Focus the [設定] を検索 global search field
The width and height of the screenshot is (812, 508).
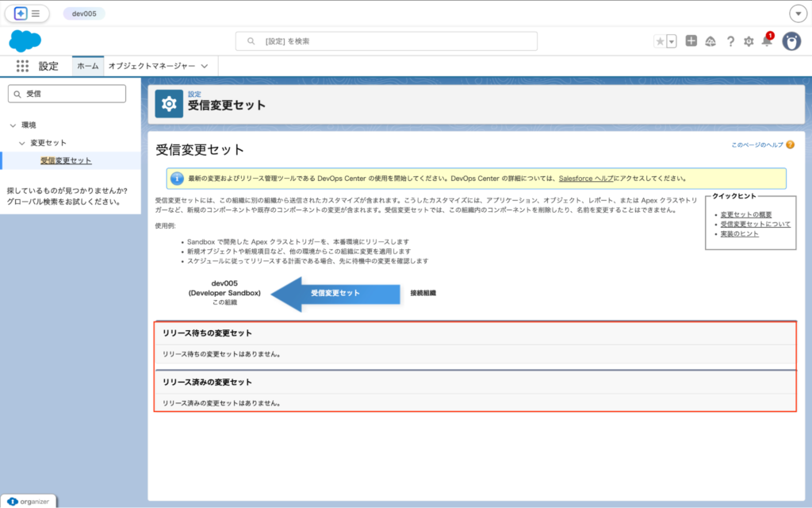pyautogui.click(x=386, y=41)
